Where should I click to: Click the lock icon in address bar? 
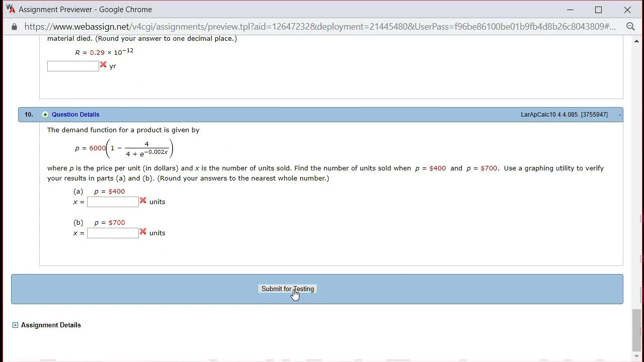coord(14,27)
